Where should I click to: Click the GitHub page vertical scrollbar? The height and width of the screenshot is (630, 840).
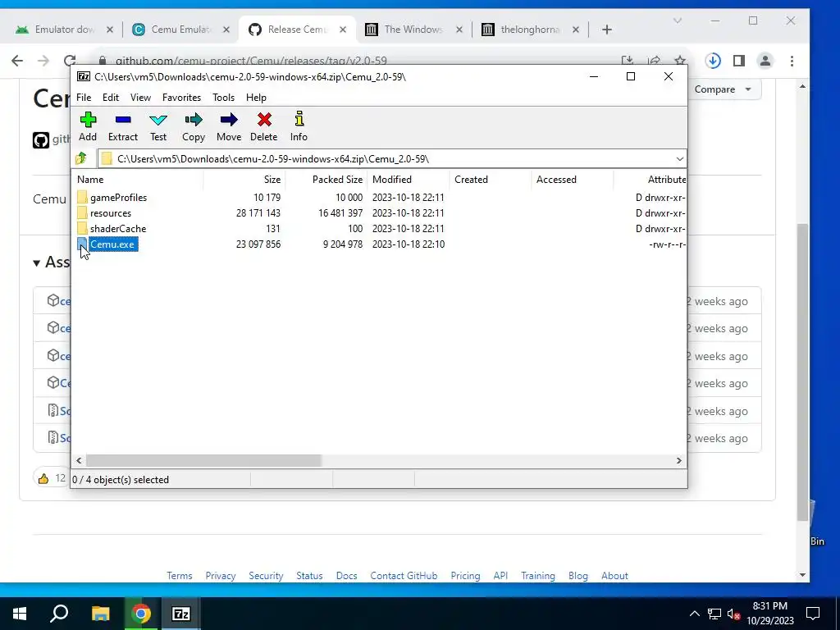[x=802, y=372]
